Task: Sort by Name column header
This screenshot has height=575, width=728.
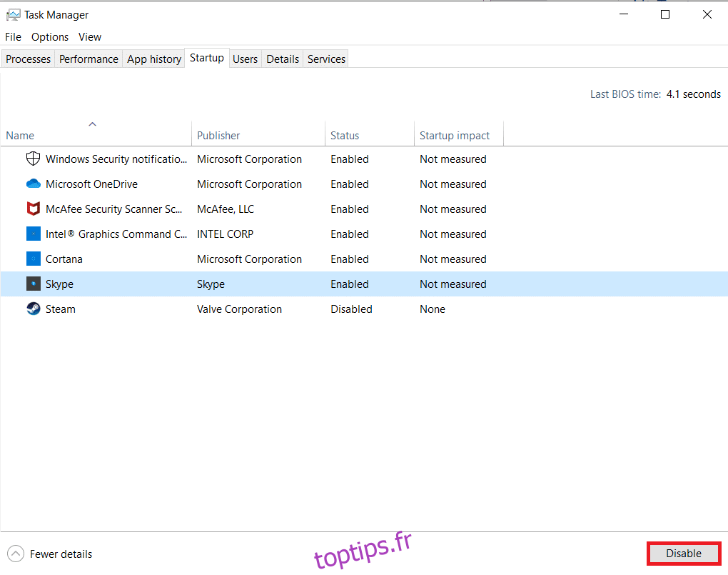Action: pos(20,135)
